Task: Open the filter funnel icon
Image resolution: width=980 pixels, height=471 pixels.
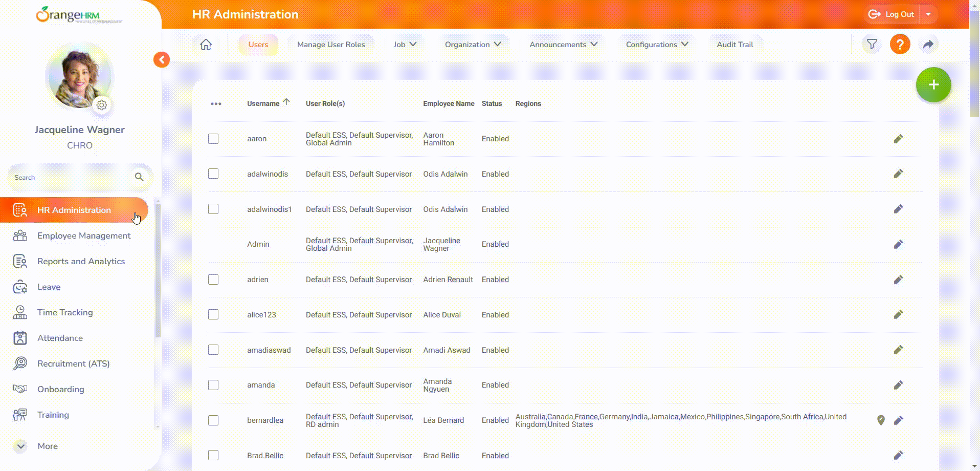Action: tap(872, 45)
